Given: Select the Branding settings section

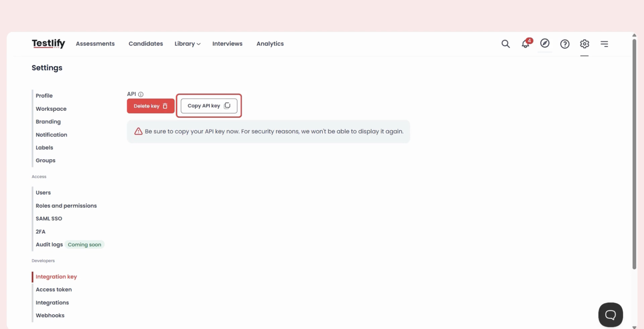Looking at the screenshot, I should [48, 122].
